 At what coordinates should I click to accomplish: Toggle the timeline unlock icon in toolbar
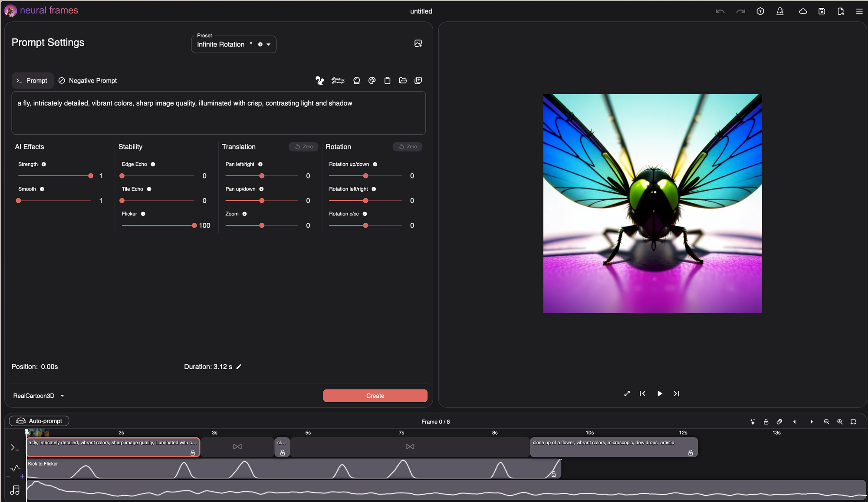point(766,422)
